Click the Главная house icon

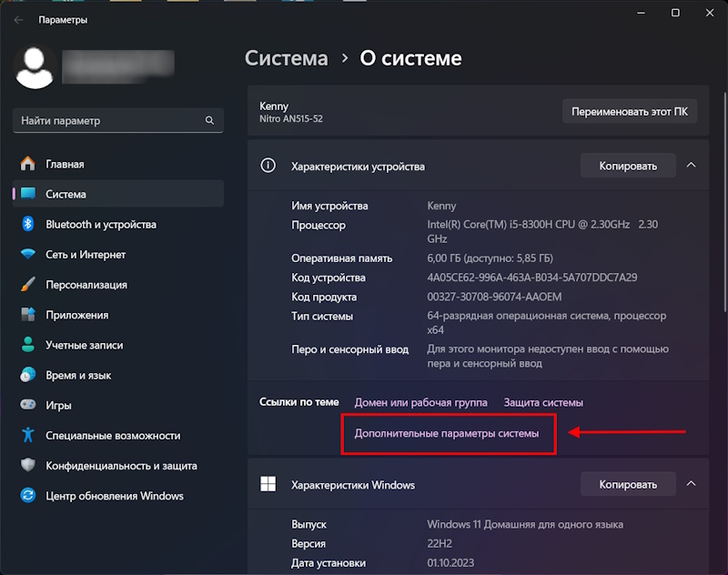(28, 164)
